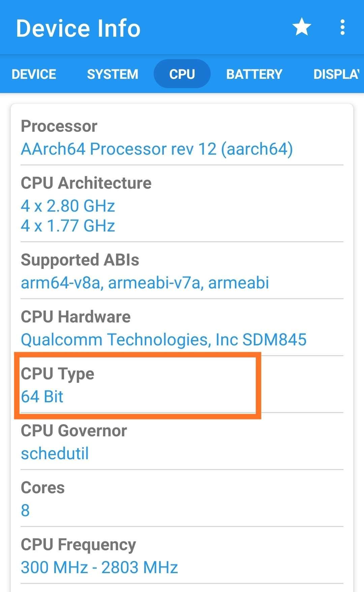The height and width of the screenshot is (592, 364).
Task: Select the Supported ABIs value text
Action: tap(145, 283)
